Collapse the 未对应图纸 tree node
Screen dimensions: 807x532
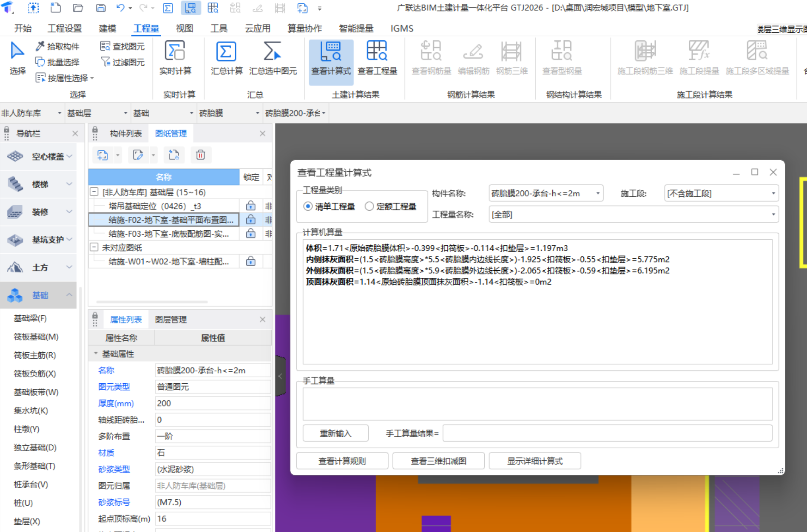(x=94, y=247)
